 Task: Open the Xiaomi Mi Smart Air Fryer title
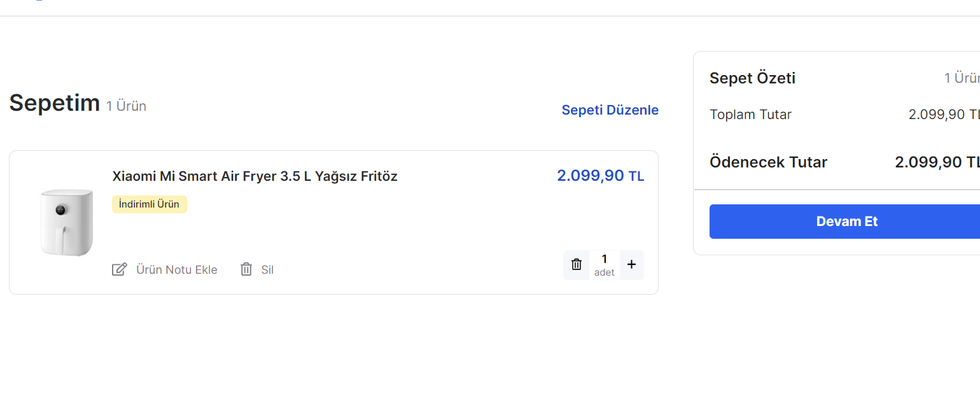pos(255,176)
